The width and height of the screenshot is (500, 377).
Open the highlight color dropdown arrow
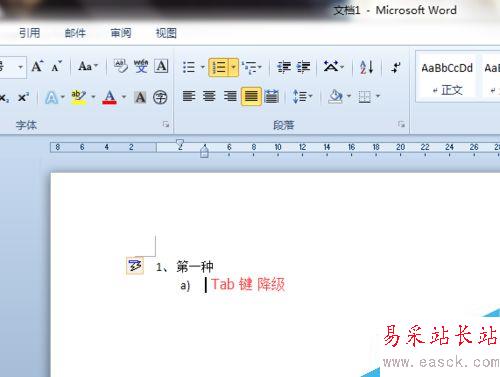coord(93,97)
